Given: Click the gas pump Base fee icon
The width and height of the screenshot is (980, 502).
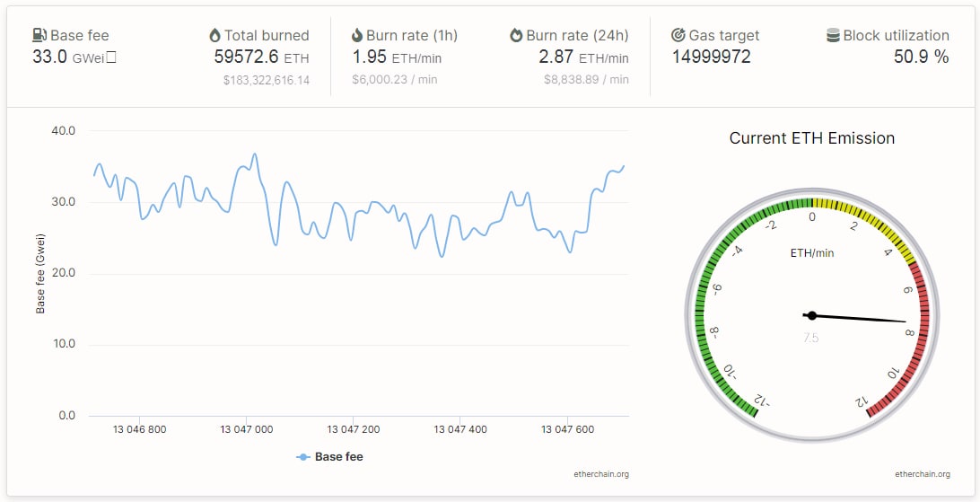Looking at the screenshot, I should pyautogui.click(x=39, y=36).
